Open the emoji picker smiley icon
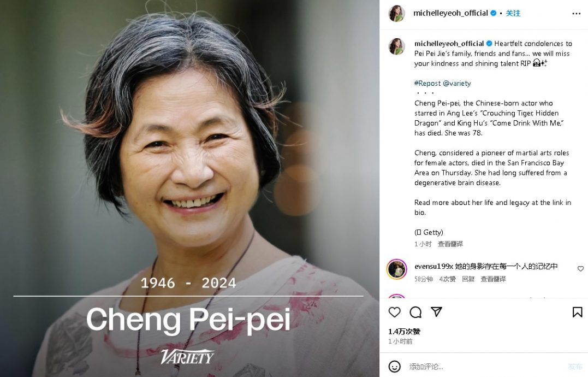588x377 pixels. 395,367
